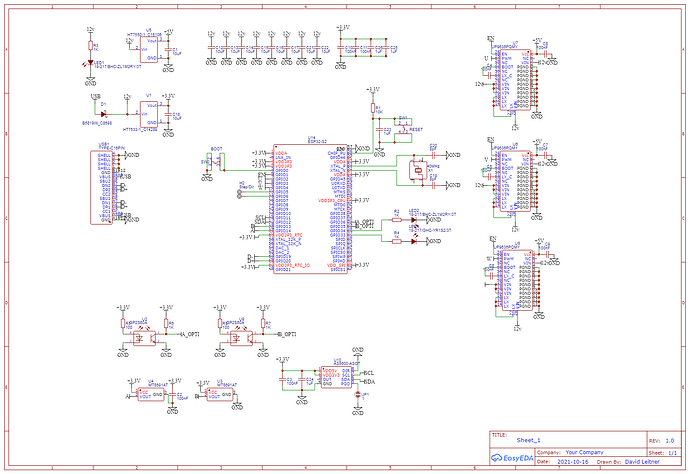The image size is (690, 474).
Task: Click the VDD_SPI pin label
Action: [x=337, y=265]
